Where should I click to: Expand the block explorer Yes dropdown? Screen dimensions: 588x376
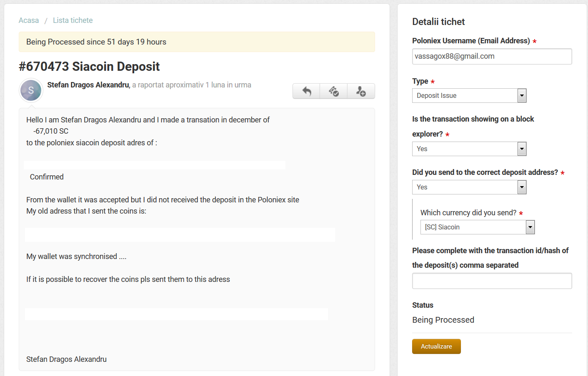(x=469, y=149)
